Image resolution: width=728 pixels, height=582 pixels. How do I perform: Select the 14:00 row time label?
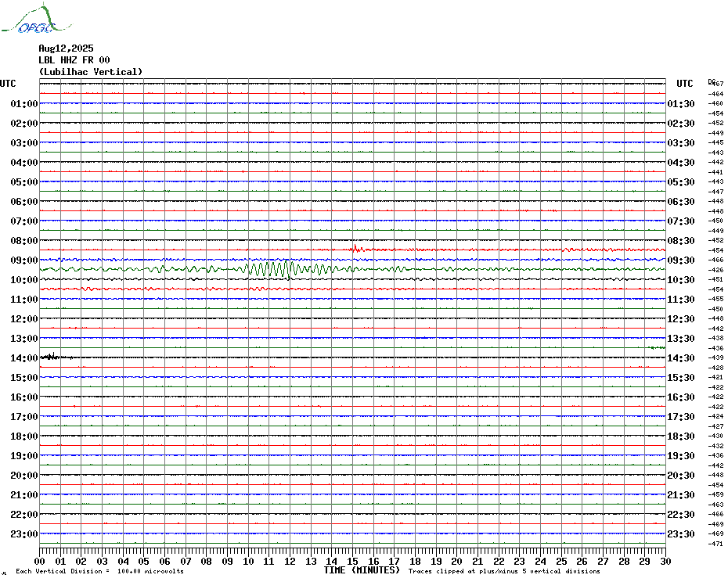coord(24,357)
